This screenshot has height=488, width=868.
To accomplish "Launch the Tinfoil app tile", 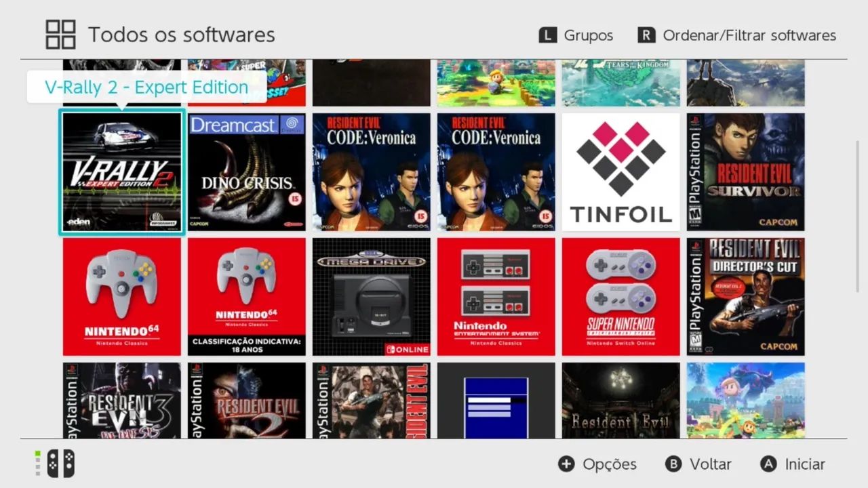I will point(621,172).
